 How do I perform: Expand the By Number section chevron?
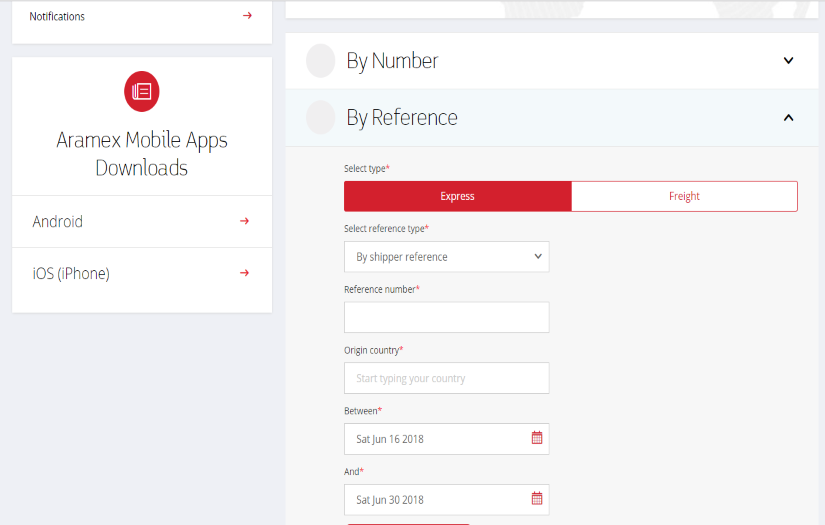(788, 60)
